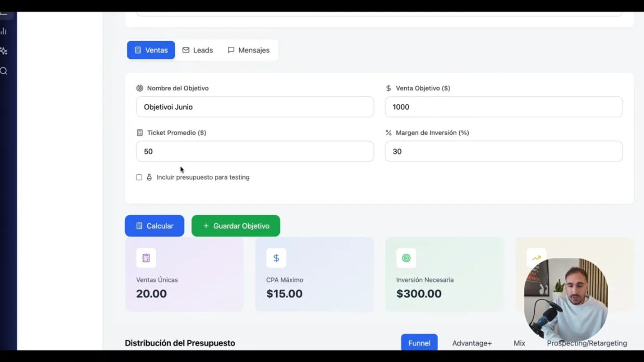Click the target icon on Inversión Necesaria card
Screen dimensions: 644x362
tap(406, 258)
